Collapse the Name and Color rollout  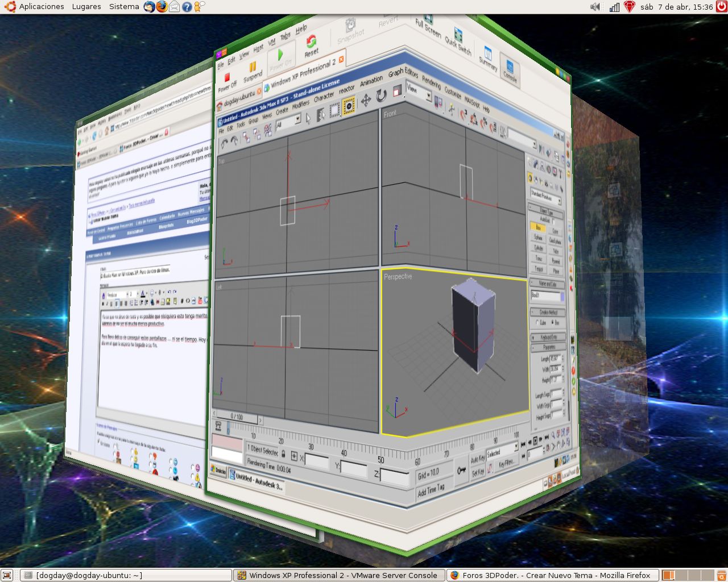tap(548, 283)
